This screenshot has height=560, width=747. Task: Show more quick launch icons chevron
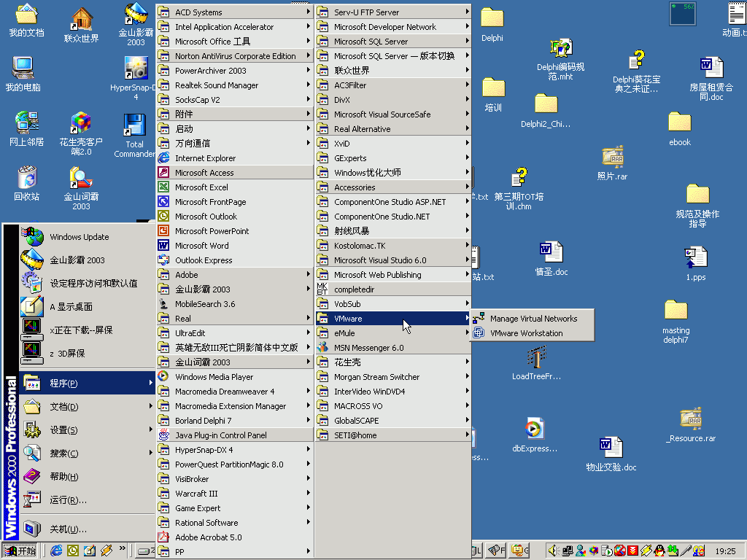[x=123, y=548]
